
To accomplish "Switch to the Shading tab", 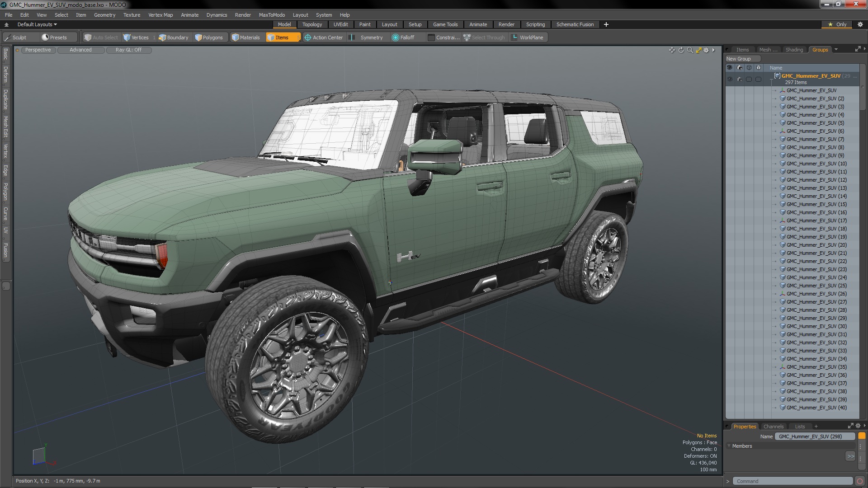I will point(794,50).
